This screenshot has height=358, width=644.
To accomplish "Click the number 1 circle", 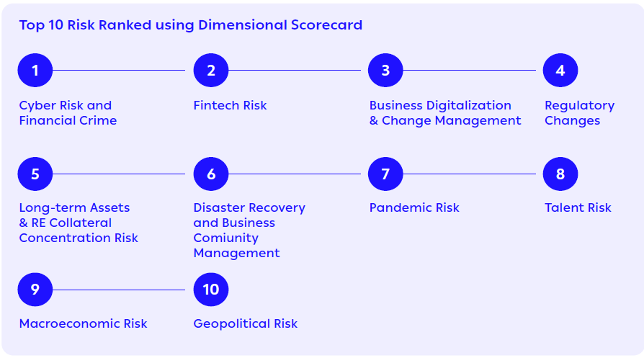I will coord(35,70).
